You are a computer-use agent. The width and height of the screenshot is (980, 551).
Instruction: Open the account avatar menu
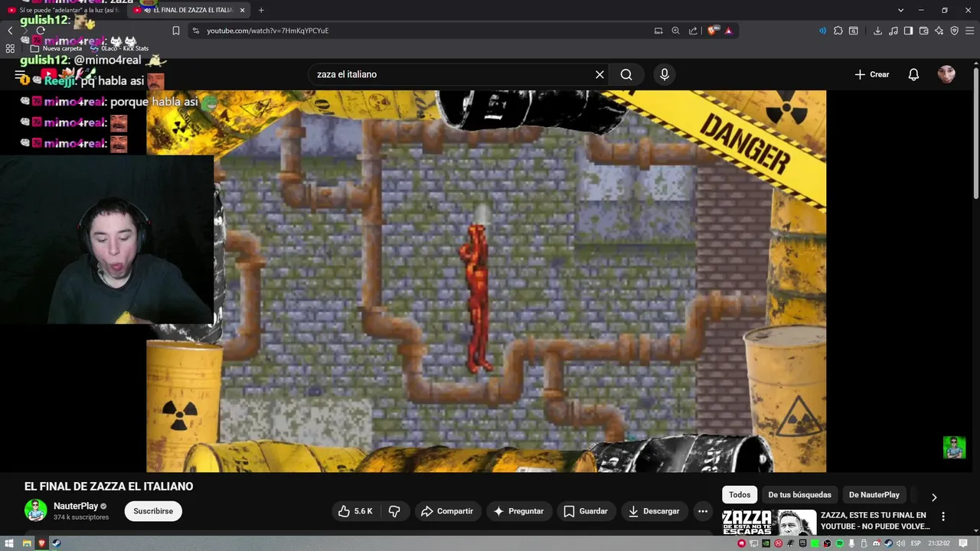point(946,74)
